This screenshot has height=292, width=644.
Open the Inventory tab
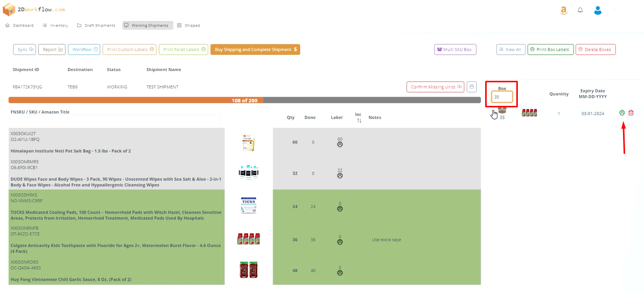pyautogui.click(x=55, y=25)
